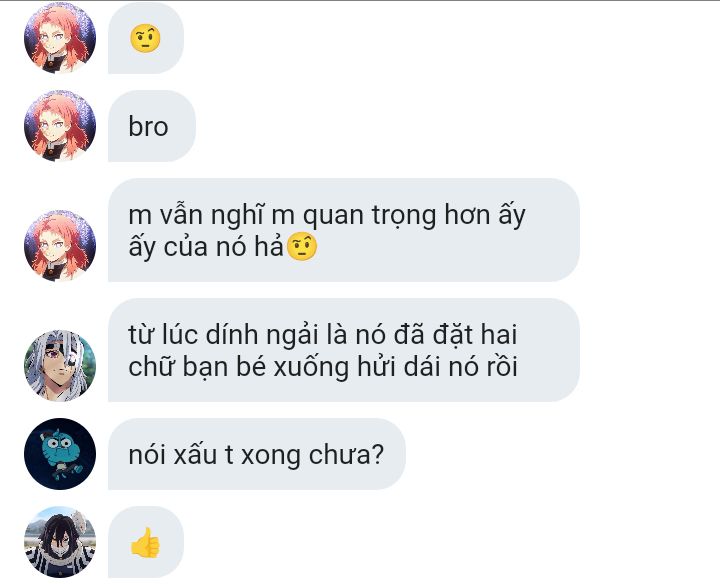Open the blue cat Gumball avatar profile
The height and width of the screenshot is (584, 720).
click(60, 454)
